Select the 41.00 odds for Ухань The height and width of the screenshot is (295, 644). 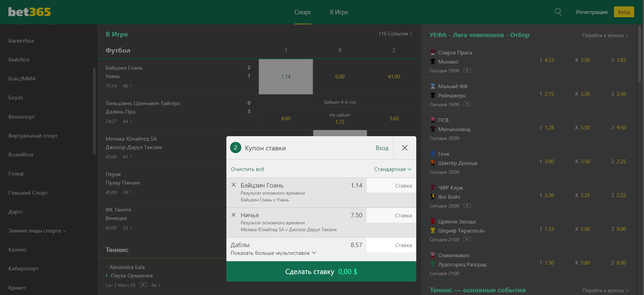click(394, 77)
